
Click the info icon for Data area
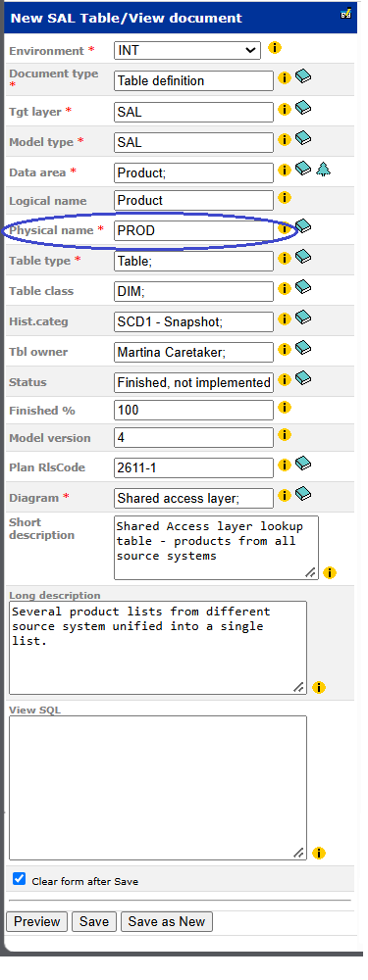coord(285,170)
